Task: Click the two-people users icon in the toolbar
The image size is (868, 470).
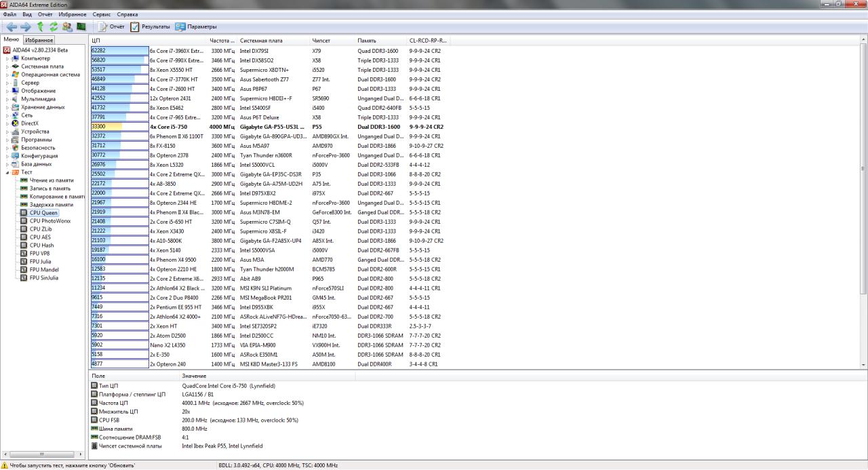Action: 67,26
